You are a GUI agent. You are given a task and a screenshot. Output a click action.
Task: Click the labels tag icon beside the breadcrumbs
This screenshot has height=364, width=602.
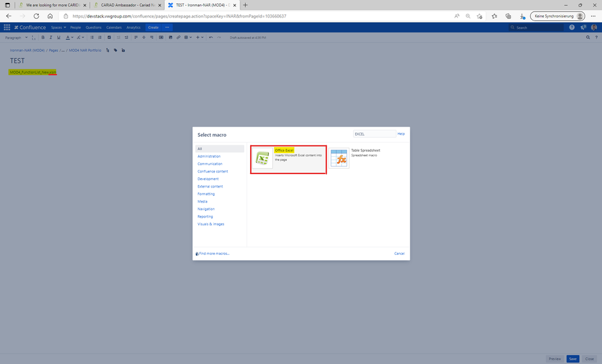click(x=116, y=50)
